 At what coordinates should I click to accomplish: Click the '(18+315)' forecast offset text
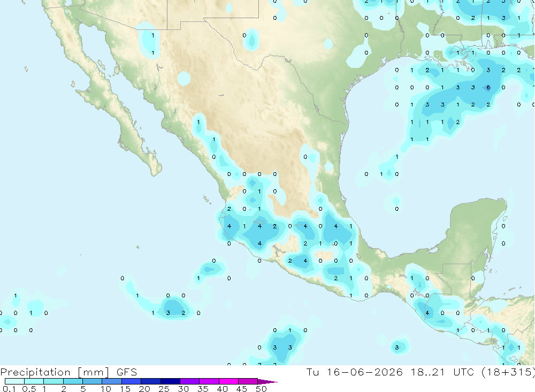[x=508, y=372]
